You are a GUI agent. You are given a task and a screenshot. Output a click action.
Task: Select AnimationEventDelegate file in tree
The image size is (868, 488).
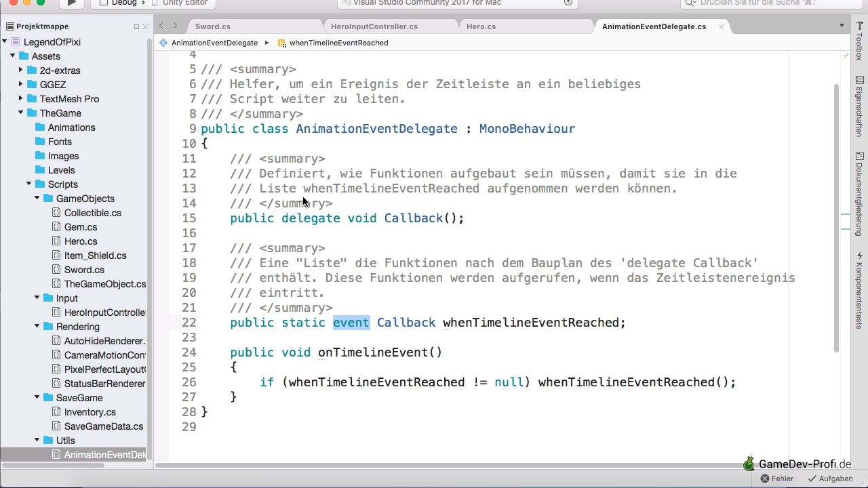[x=104, y=455]
